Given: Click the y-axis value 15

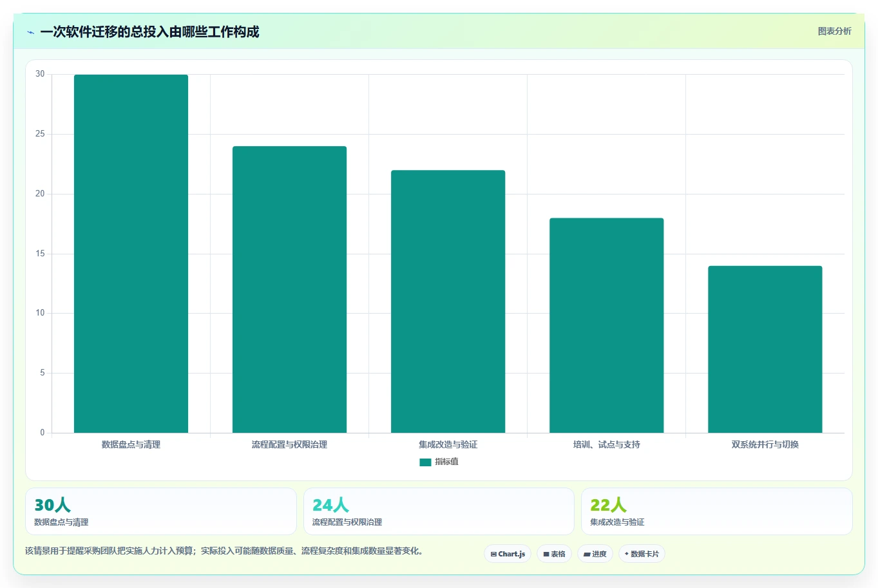Looking at the screenshot, I should pos(40,254).
